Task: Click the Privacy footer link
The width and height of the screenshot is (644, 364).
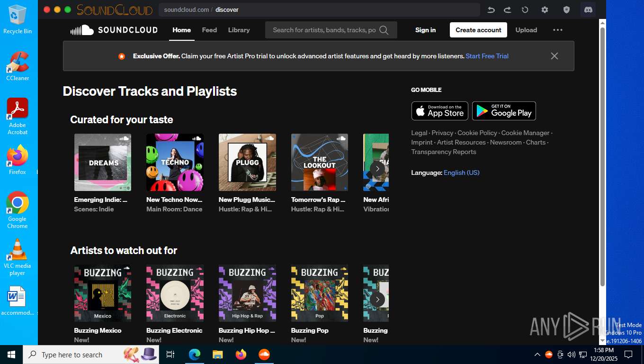Action: click(x=442, y=133)
